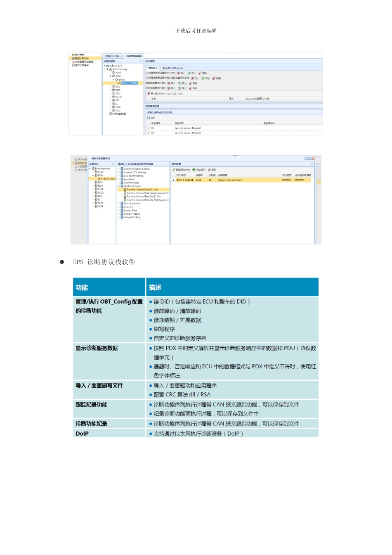Select EPS node in 诊断数据库 tree

(116, 100)
